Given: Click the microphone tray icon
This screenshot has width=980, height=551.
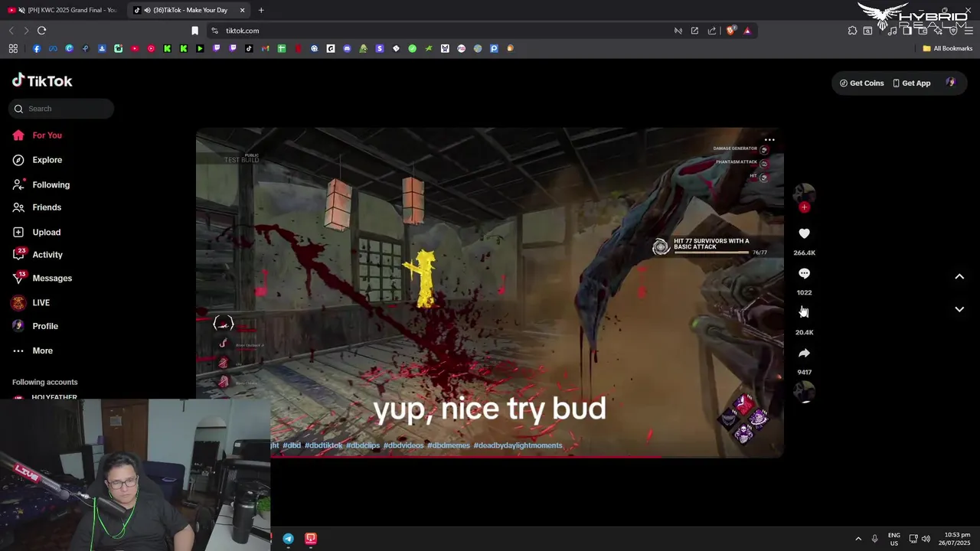Looking at the screenshot, I should (874, 539).
